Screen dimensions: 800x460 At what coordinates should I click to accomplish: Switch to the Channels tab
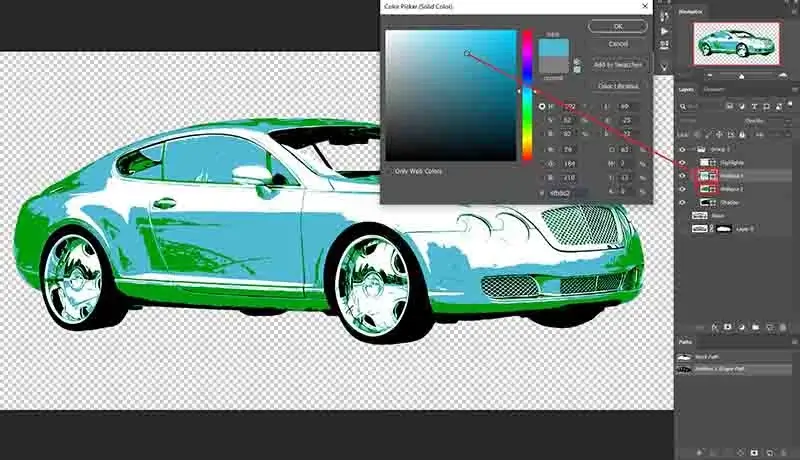[713, 90]
